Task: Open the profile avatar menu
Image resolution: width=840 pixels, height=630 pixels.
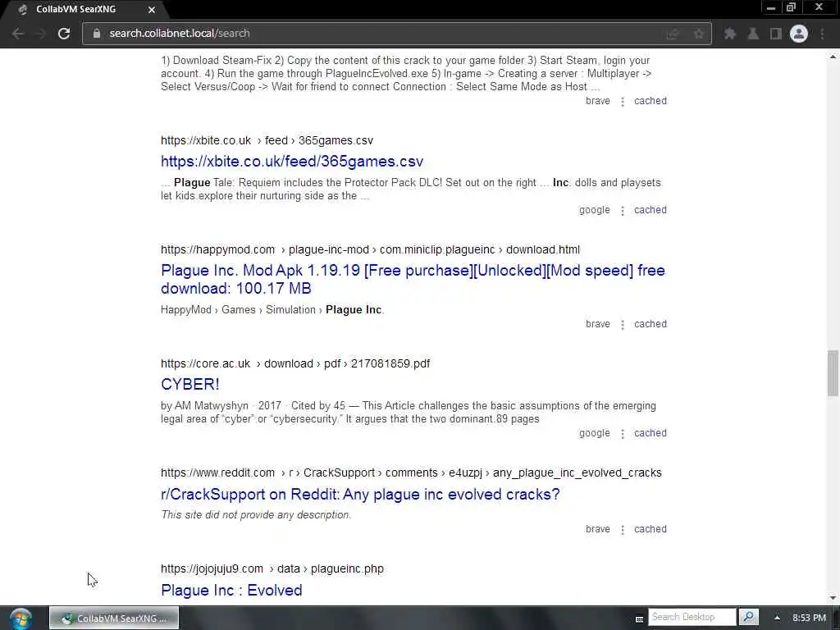Action: 799,34
